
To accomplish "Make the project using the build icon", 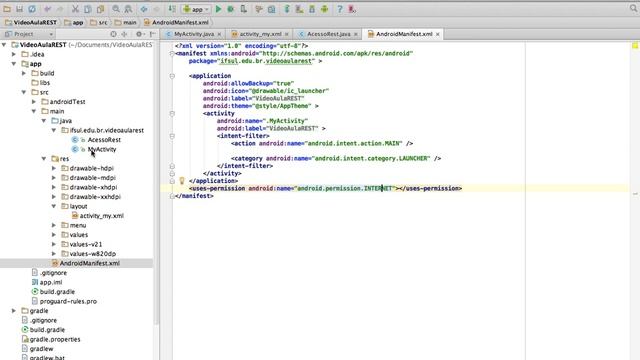I will pos(172,9).
